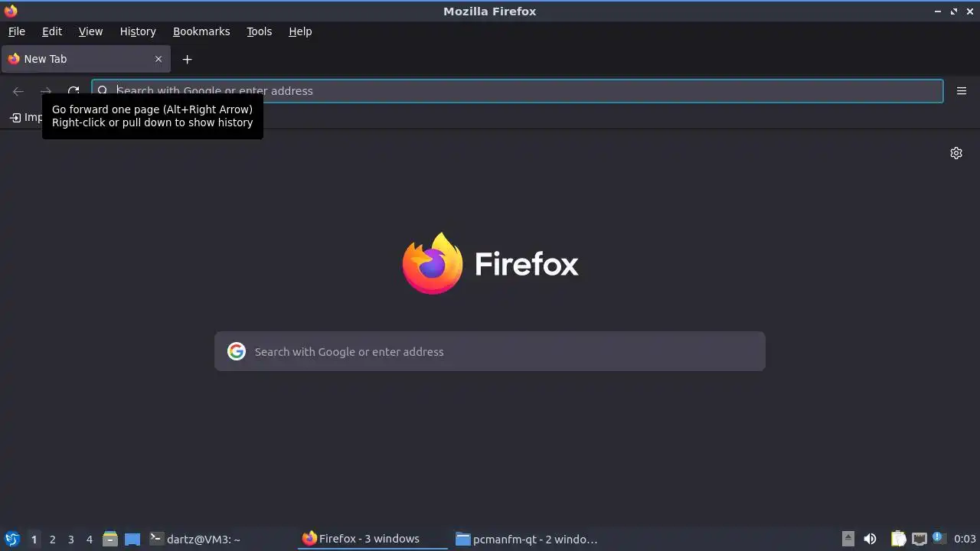Maximize the Mozilla Firefox window
Screen dimensions: 980x551
pyautogui.click(x=954, y=11)
